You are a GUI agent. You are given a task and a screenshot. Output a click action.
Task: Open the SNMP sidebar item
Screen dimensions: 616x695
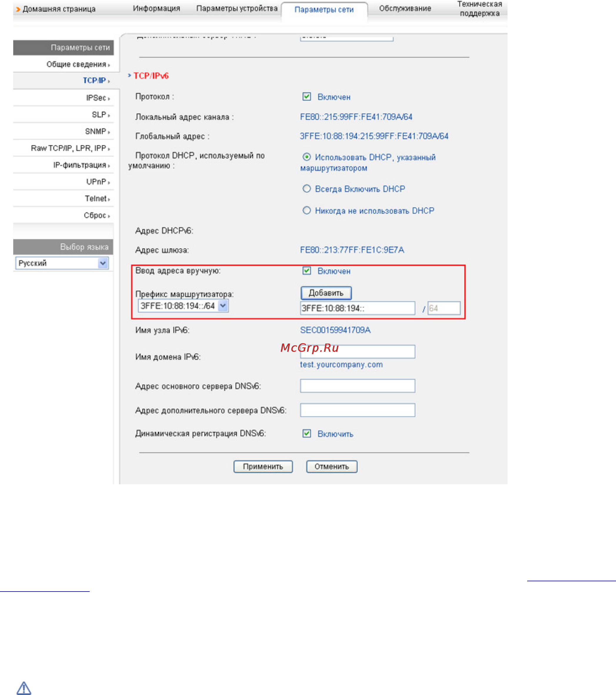(97, 131)
